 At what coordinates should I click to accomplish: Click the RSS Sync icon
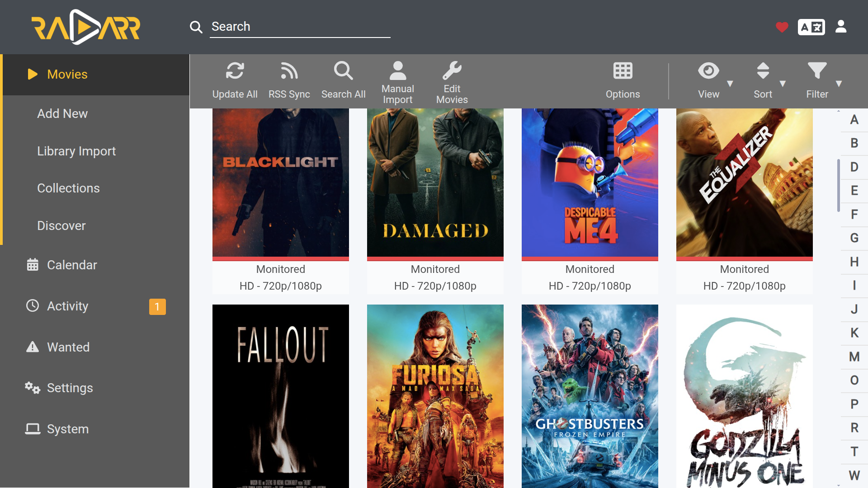(289, 71)
